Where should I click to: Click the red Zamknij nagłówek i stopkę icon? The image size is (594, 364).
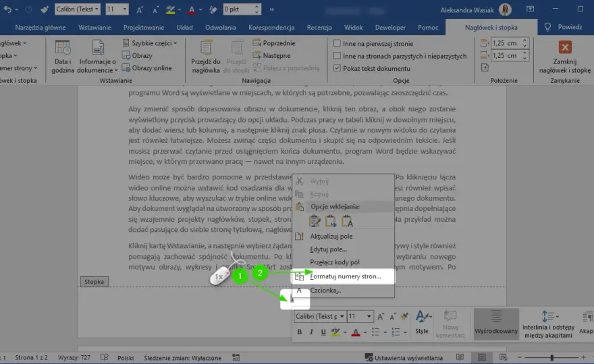click(565, 47)
